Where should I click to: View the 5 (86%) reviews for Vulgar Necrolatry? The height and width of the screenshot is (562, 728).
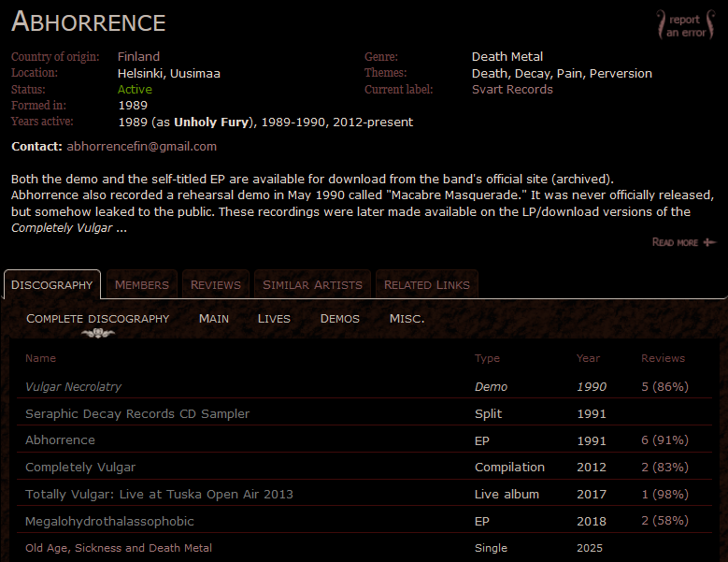(664, 386)
